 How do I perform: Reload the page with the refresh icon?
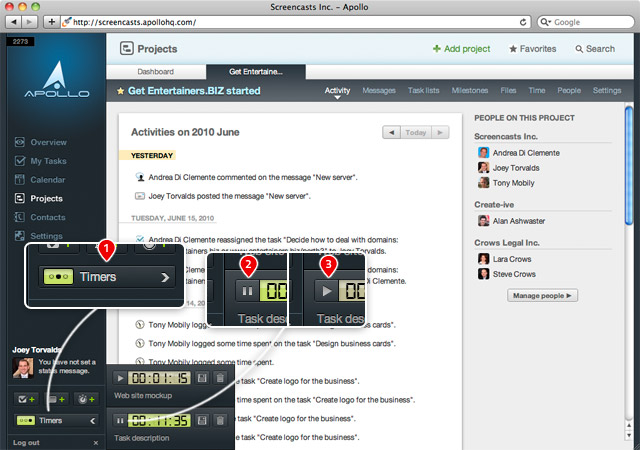point(522,22)
